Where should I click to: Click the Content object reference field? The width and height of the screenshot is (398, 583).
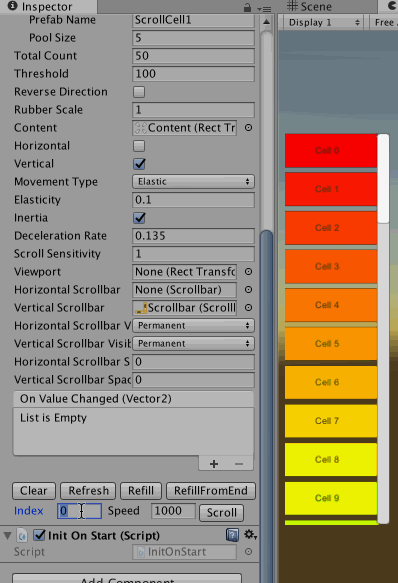point(184,128)
